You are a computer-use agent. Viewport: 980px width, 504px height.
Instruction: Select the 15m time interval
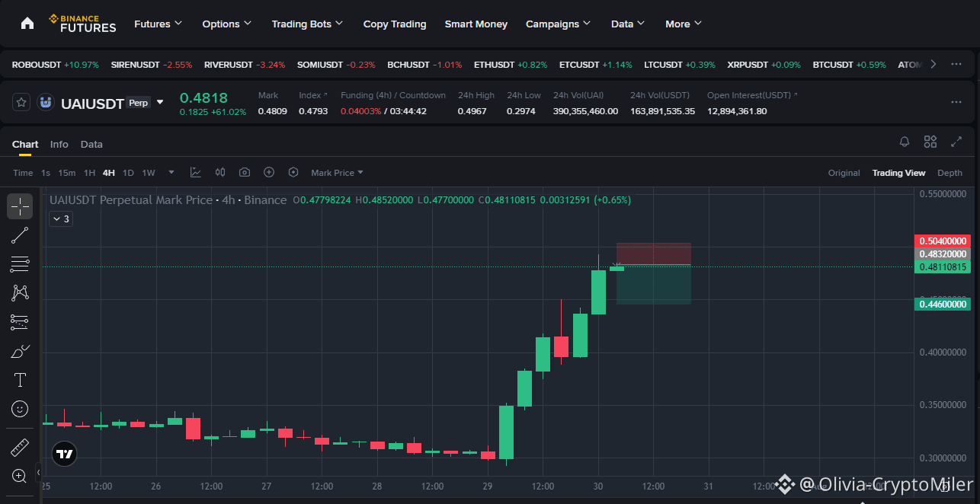67,173
